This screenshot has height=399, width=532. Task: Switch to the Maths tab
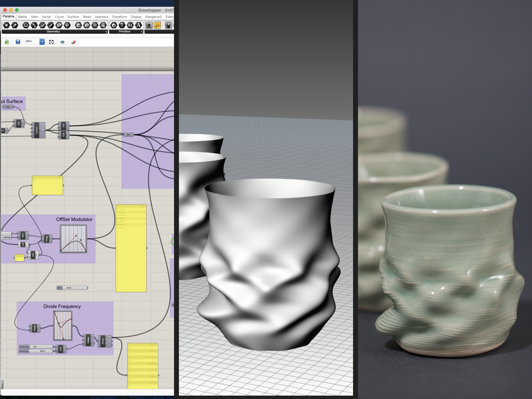point(23,17)
